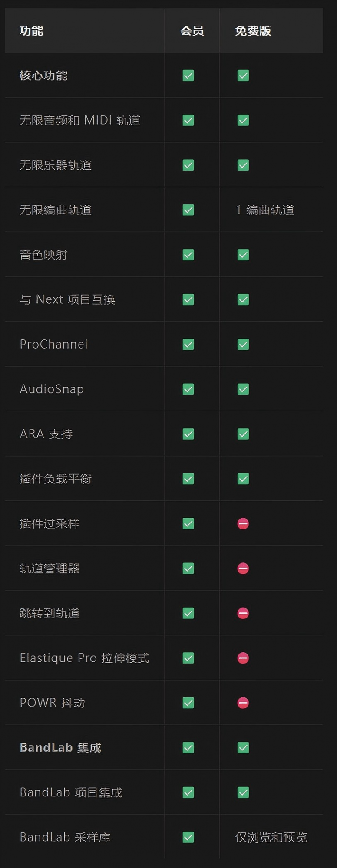Click the red icon for Elastique Pro 拉伸模式

(243, 658)
